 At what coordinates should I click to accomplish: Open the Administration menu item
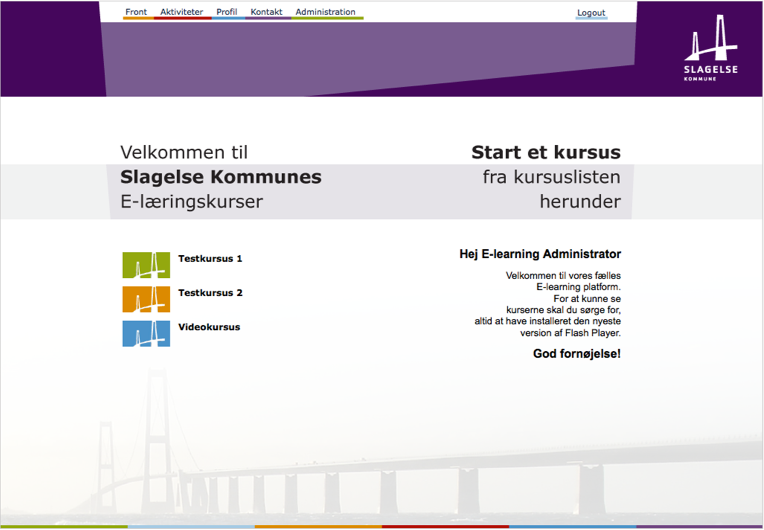coord(325,12)
